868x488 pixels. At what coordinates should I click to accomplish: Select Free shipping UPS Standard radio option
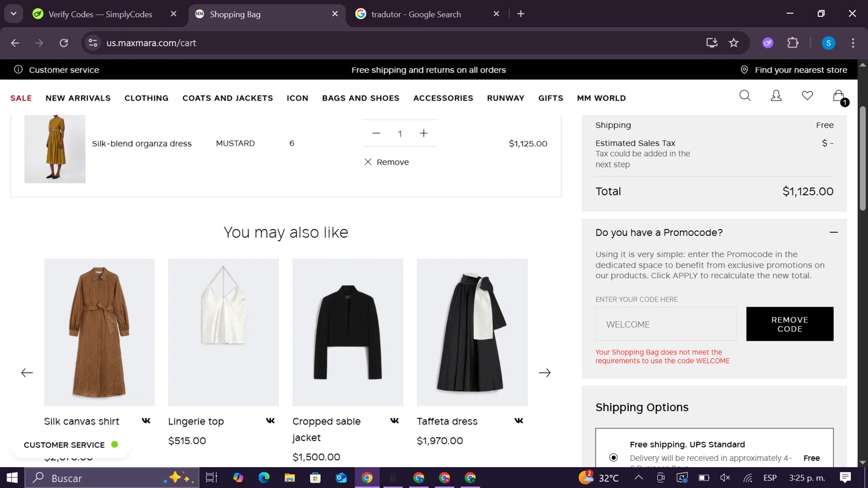(613, 457)
